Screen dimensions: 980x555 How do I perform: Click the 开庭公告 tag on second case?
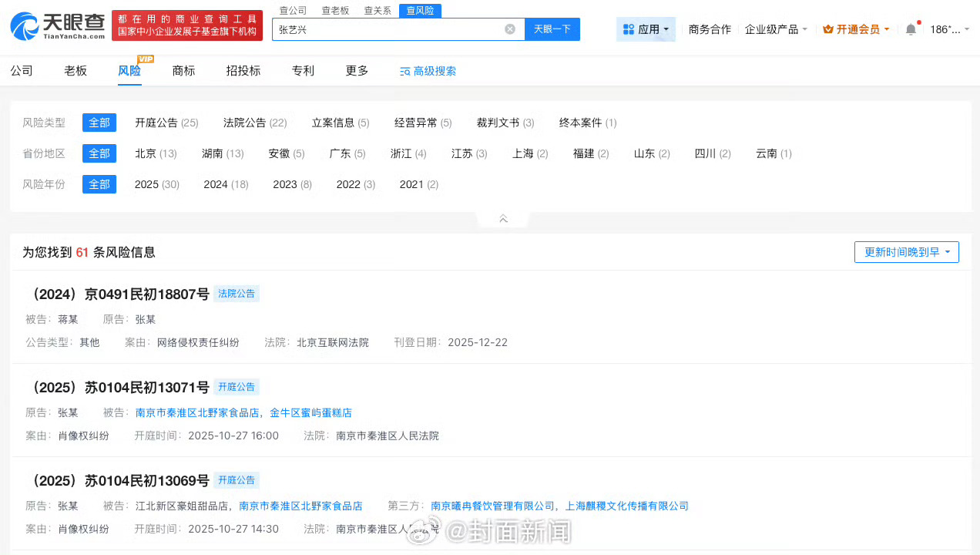click(237, 386)
